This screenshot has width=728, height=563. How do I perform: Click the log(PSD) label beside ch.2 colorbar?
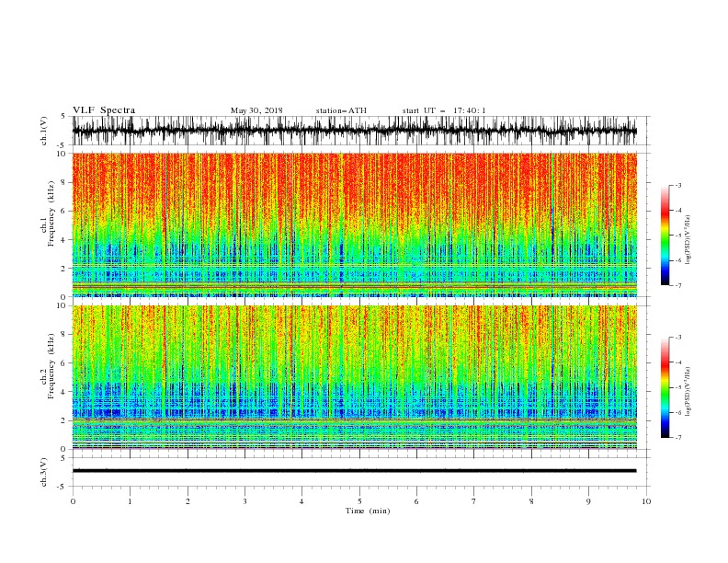point(688,392)
